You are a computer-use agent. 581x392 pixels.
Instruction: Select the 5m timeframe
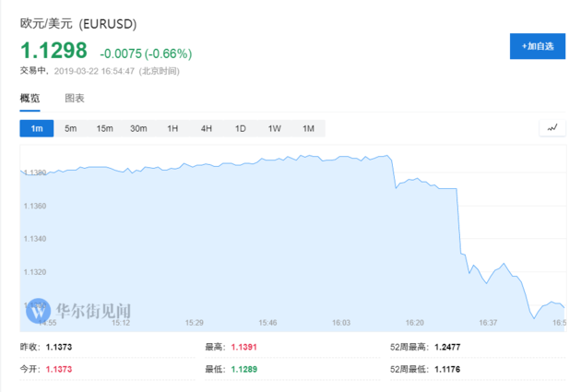click(x=71, y=128)
